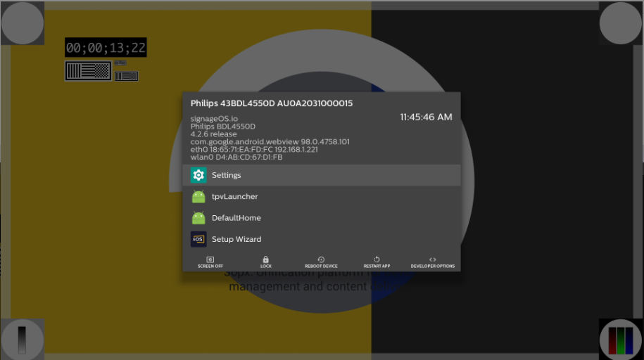Click the tpvLauncher Android robot icon
Image resolution: width=644 pixels, height=360 pixels.
198,197
